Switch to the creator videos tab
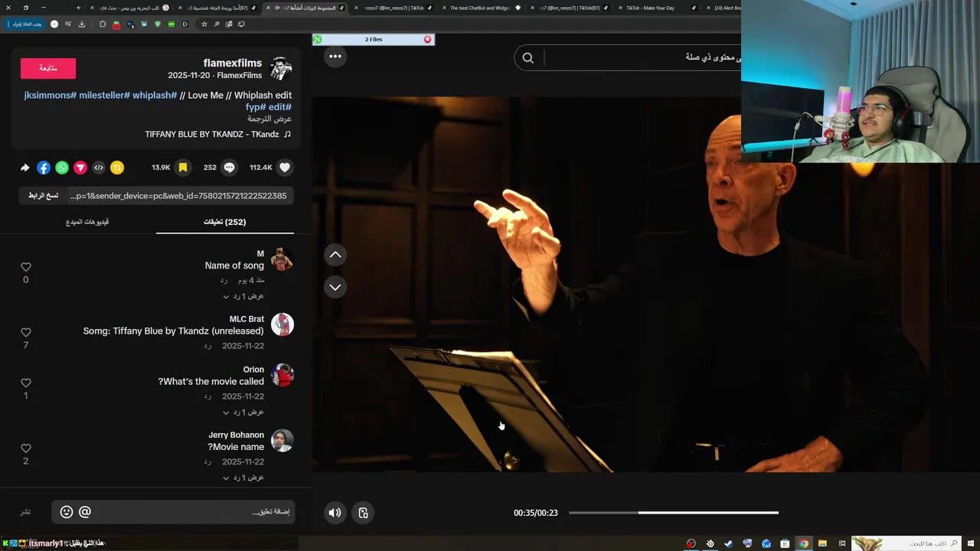Screen dimensions: 980x551 coord(87,222)
